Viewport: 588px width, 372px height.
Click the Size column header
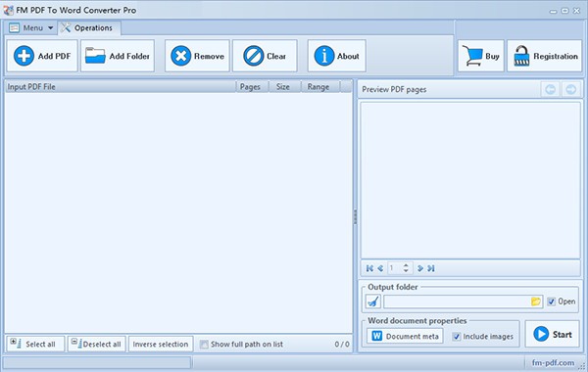pyautogui.click(x=283, y=87)
